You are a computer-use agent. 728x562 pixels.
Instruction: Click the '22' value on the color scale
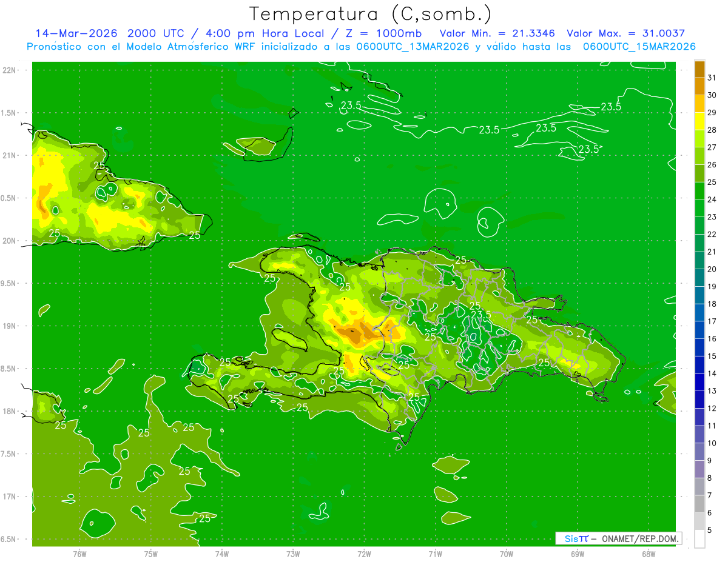[x=712, y=234]
